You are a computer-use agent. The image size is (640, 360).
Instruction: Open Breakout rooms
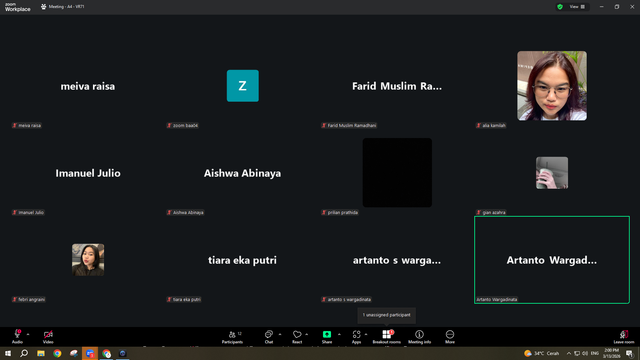(x=387, y=337)
